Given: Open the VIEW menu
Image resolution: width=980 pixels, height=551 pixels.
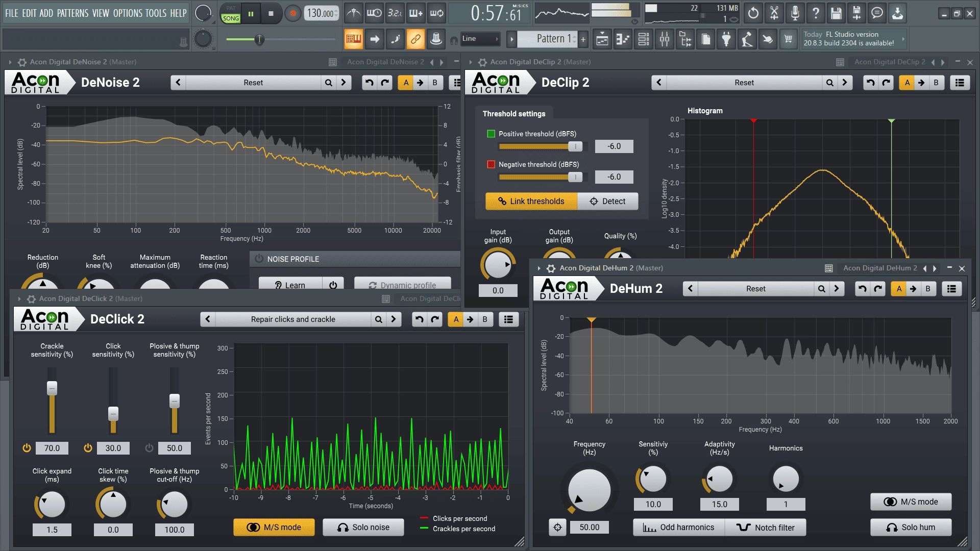Looking at the screenshot, I should click(x=101, y=13).
